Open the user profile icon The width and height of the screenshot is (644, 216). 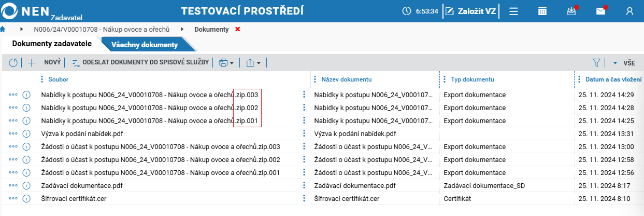[x=630, y=11]
